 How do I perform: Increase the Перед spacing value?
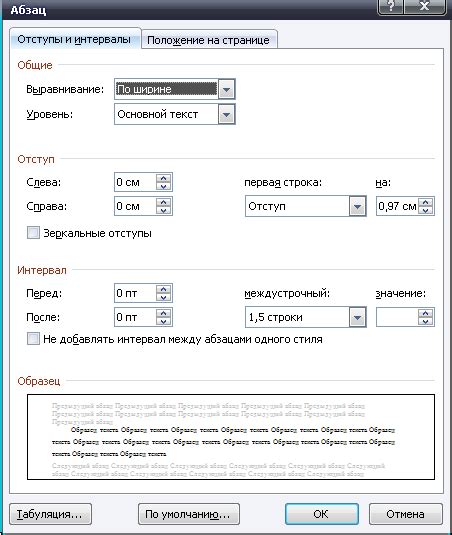pos(164,289)
